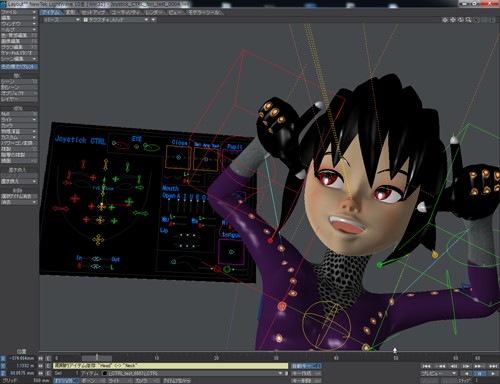The image size is (500, 384).
Task: Click the viewport rotate icon
Action: point(460,20)
